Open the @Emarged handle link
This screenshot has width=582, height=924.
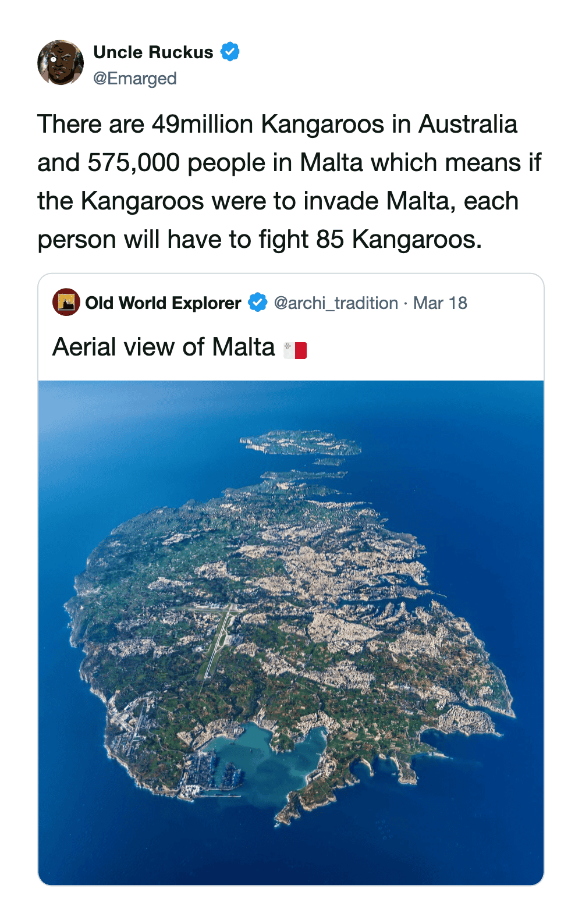point(135,79)
